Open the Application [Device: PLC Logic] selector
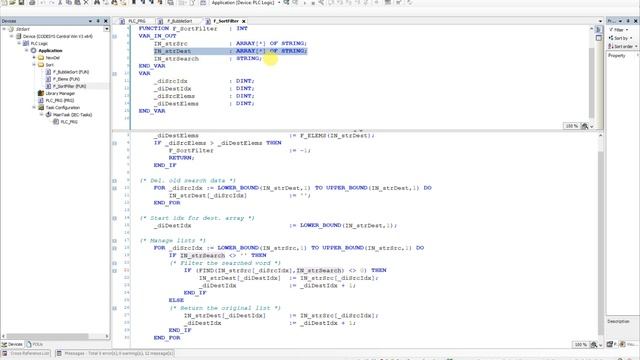640x360 pixels. [x=245, y=3]
